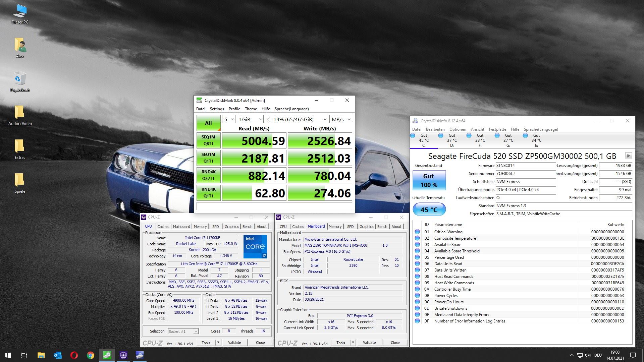This screenshot has width=644, height=362.
Task: Click Close button in right CPU-Z window
Action: click(395, 343)
